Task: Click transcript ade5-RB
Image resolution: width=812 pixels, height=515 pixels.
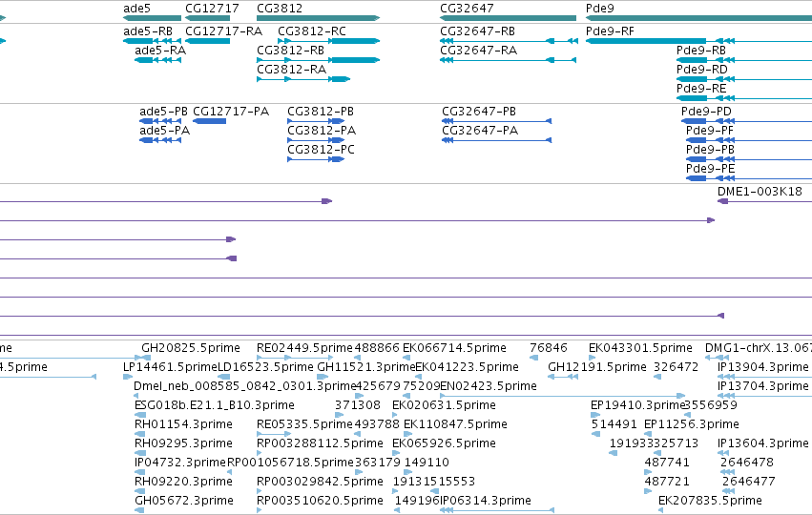Action: [148, 31]
